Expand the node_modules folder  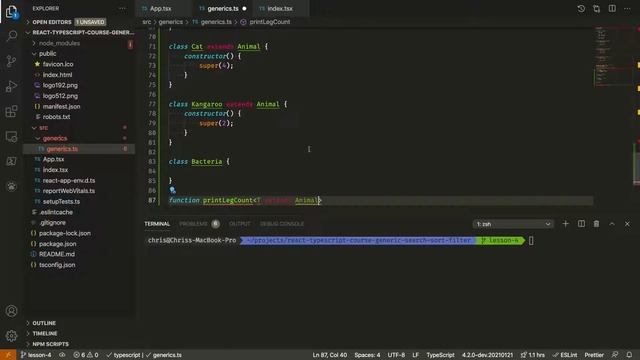(x=59, y=43)
